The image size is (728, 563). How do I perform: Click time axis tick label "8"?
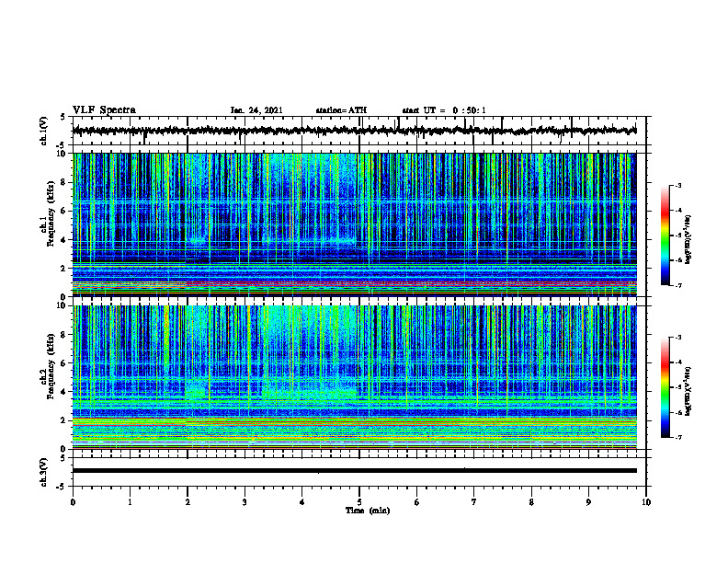point(531,502)
